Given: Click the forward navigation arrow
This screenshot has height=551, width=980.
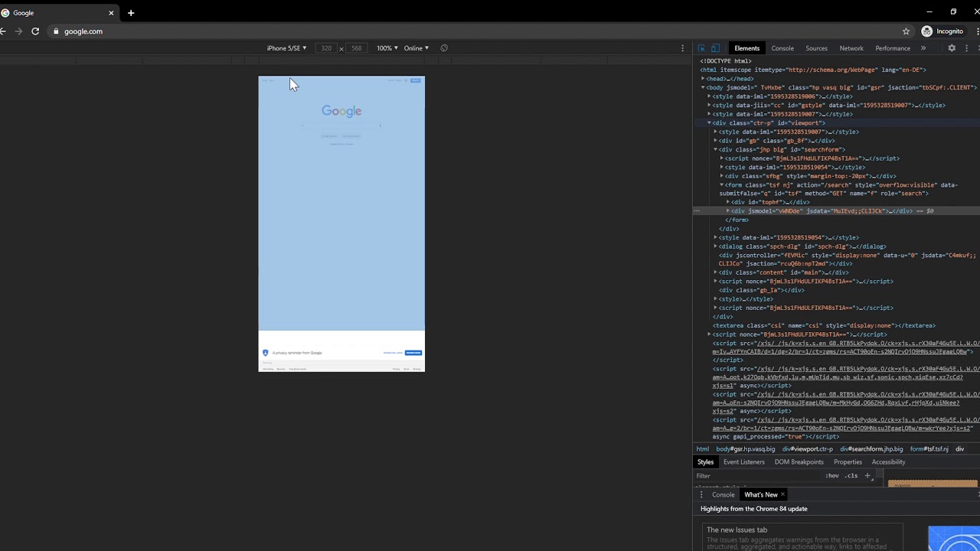Looking at the screenshot, I should tap(19, 31).
